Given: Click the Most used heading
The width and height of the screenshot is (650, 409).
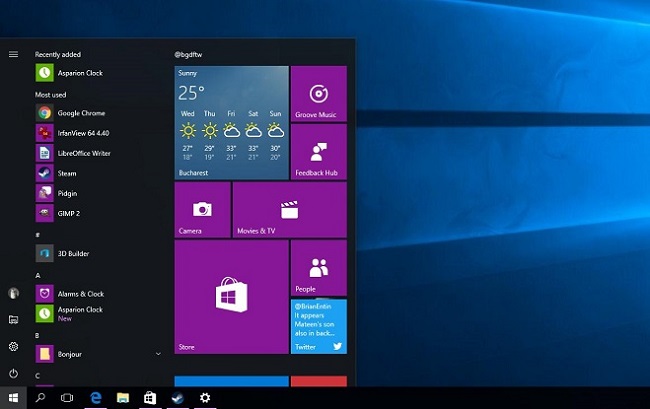Looking at the screenshot, I should click(x=50, y=94).
